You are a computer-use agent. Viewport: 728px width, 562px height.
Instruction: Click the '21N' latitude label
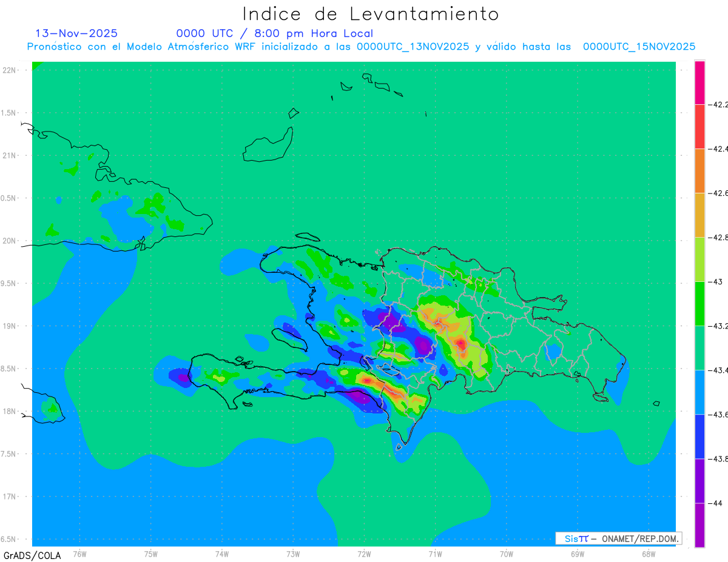pos(9,155)
